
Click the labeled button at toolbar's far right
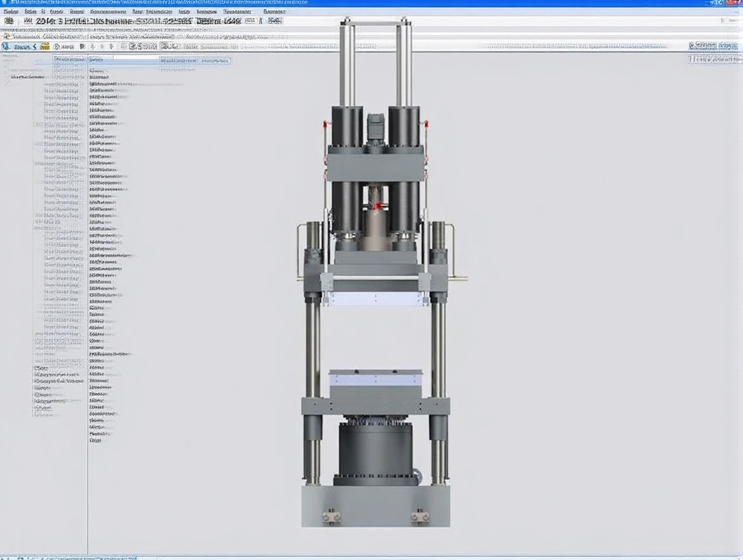coord(711,45)
